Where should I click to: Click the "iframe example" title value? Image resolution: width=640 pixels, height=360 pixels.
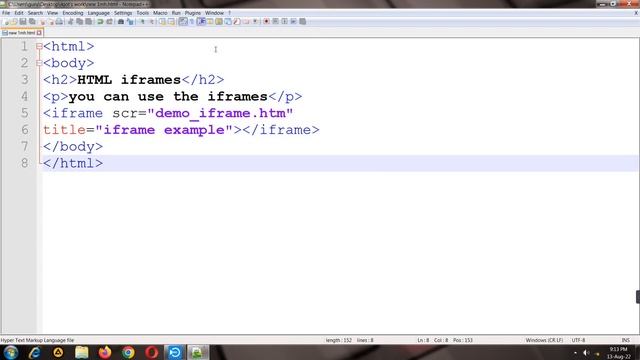pyautogui.click(x=164, y=130)
